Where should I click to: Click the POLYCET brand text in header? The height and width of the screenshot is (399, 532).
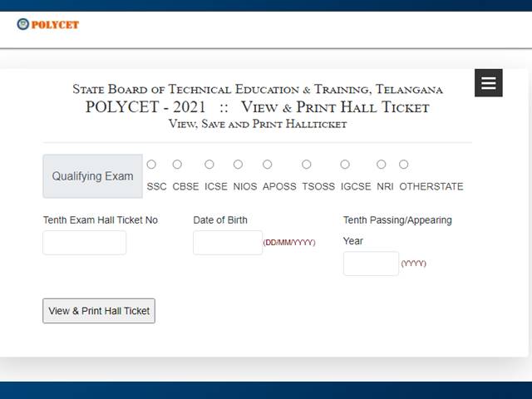click(55, 25)
